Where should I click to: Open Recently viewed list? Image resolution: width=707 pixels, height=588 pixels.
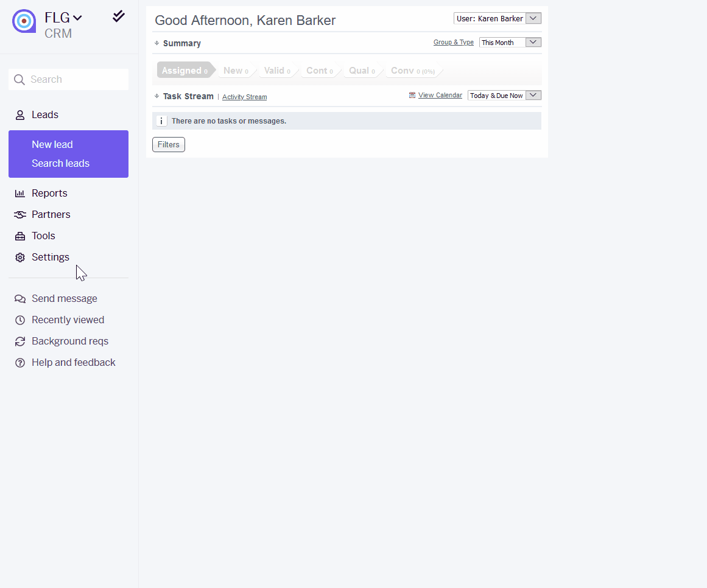coord(68,320)
